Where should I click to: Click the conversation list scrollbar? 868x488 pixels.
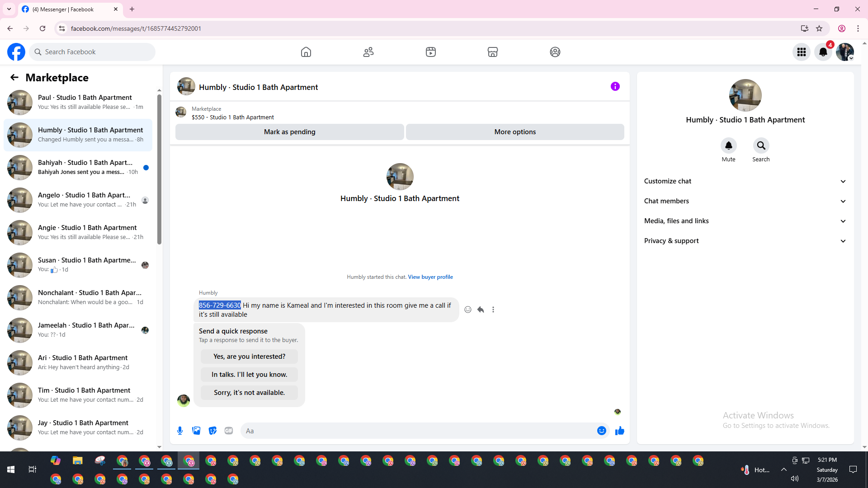pos(159,169)
